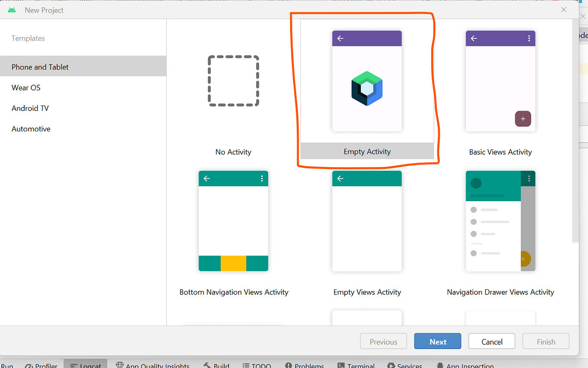588x368 pixels.
Task: Click the dialog scrollbar on the right
Action: tap(576, 130)
